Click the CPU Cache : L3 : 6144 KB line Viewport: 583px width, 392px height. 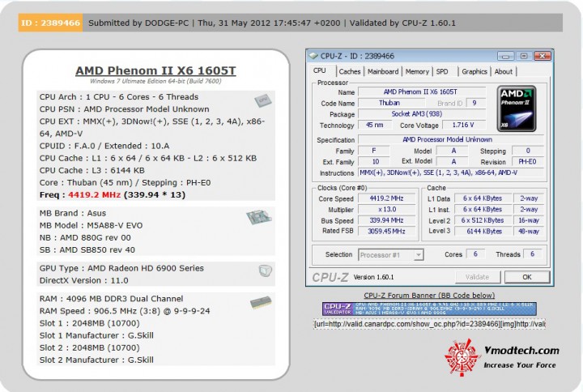[x=92, y=170]
